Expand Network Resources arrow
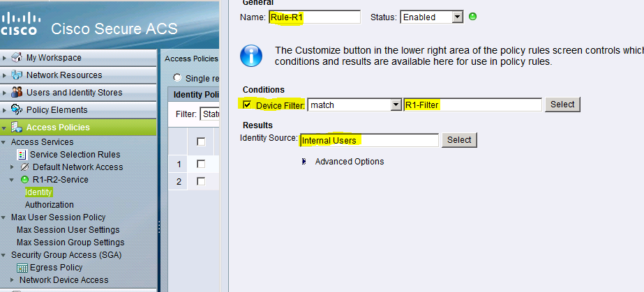This screenshot has width=644, height=292. (4, 75)
